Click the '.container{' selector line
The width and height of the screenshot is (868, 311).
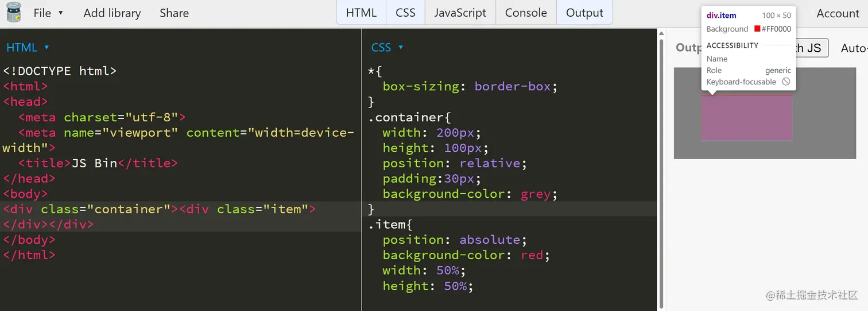pos(409,117)
